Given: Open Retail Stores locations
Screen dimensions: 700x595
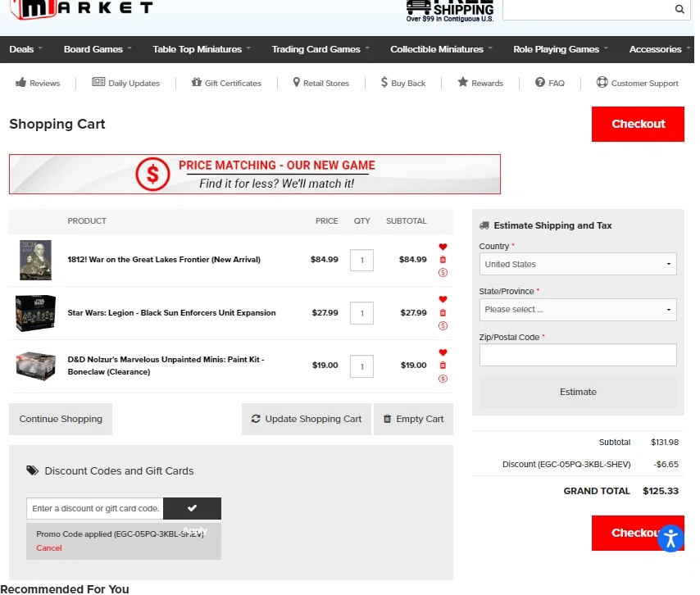Looking at the screenshot, I should [321, 83].
